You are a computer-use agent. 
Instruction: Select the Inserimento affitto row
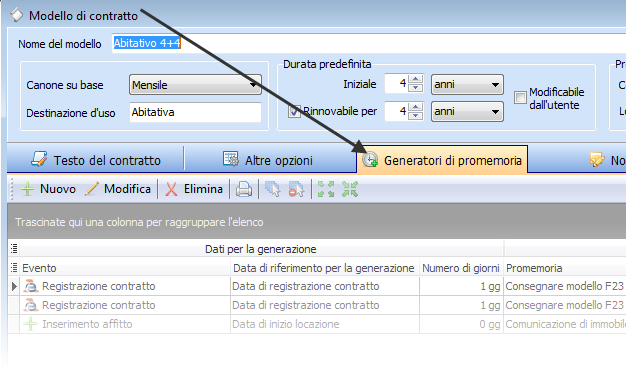(317, 324)
